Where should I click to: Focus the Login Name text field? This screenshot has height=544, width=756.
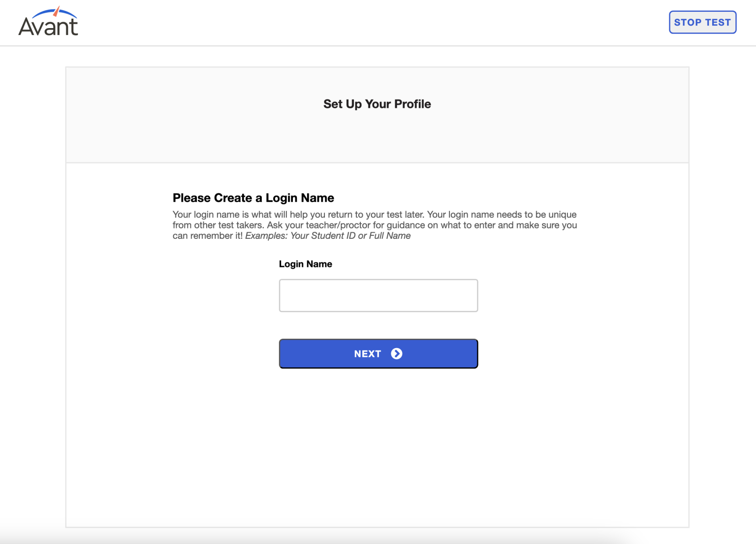pos(378,295)
